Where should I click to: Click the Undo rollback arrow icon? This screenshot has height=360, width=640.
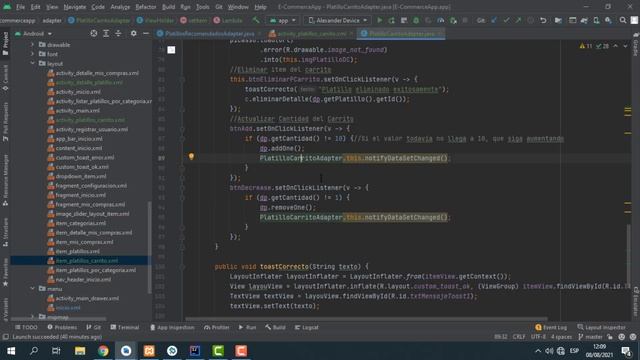coord(543,20)
